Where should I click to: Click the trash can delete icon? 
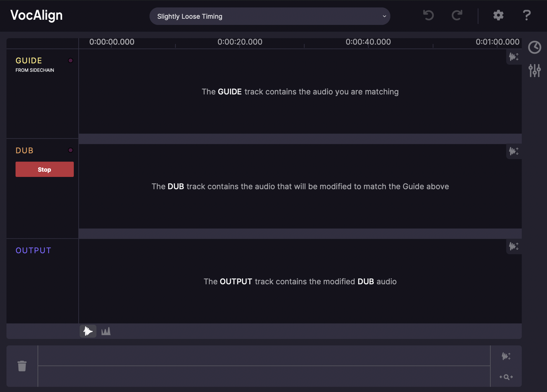point(22,366)
